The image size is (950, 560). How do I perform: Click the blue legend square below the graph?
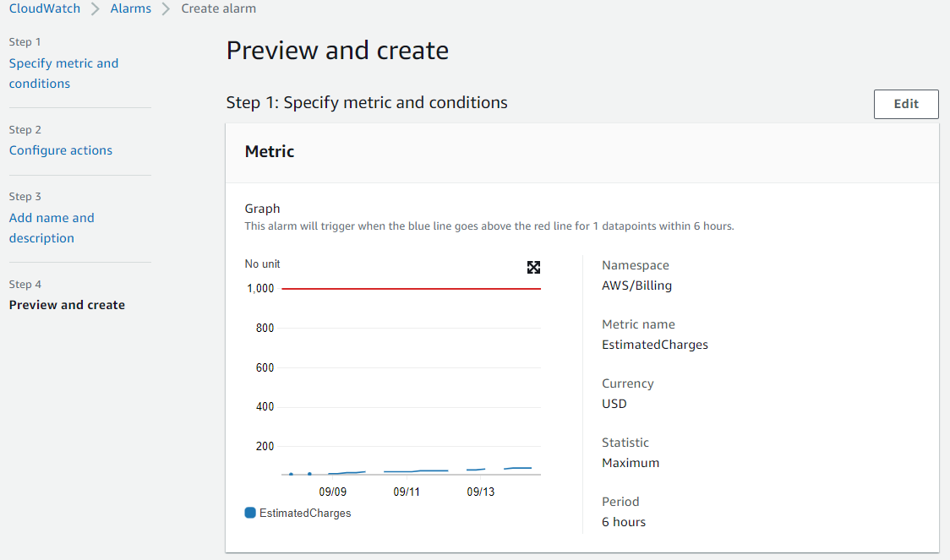tap(250, 513)
